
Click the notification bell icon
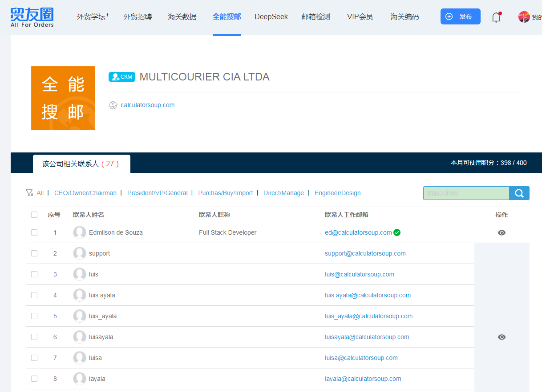[x=496, y=17]
